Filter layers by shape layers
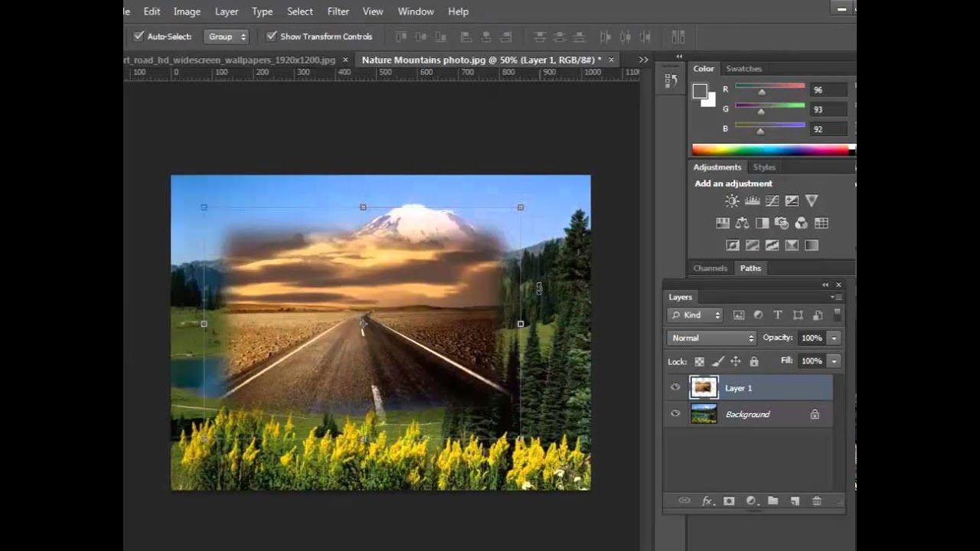Image resolution: width=980 pixels, height=551 pixels. pyautogui.click(x=798, y=315)
